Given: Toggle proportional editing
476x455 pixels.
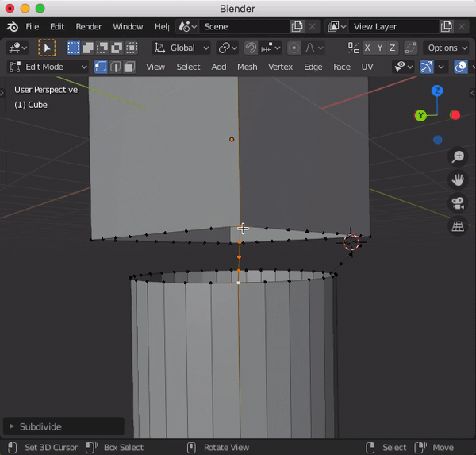Looking at the screenshot, I should [x=294, y=48].
